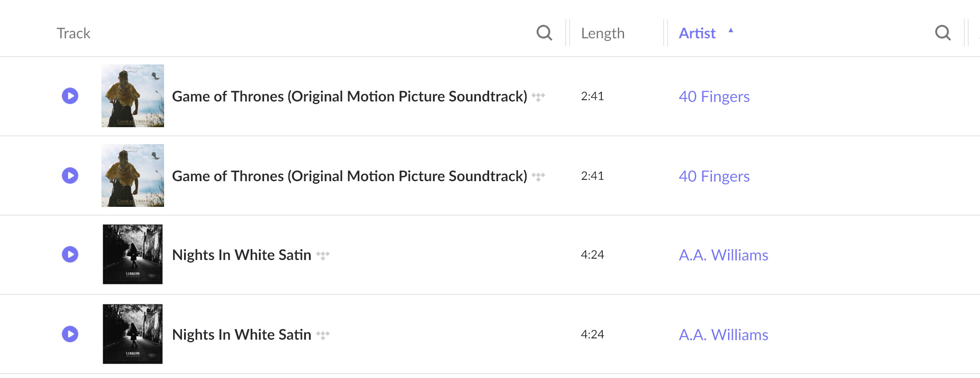This screenshot has width=980, height=378.
Task: Click the second Nights In White Satin album cover
Action: point(133,334)
